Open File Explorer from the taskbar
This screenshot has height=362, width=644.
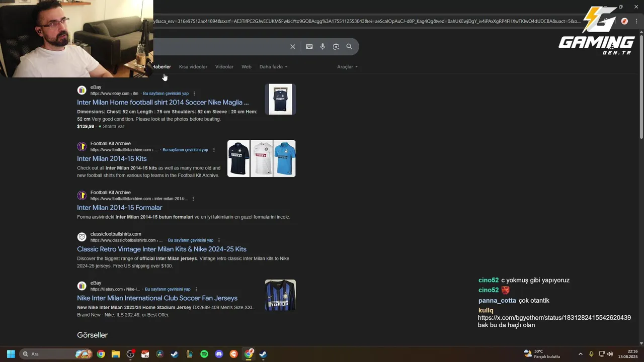click(x=116, y=354)
